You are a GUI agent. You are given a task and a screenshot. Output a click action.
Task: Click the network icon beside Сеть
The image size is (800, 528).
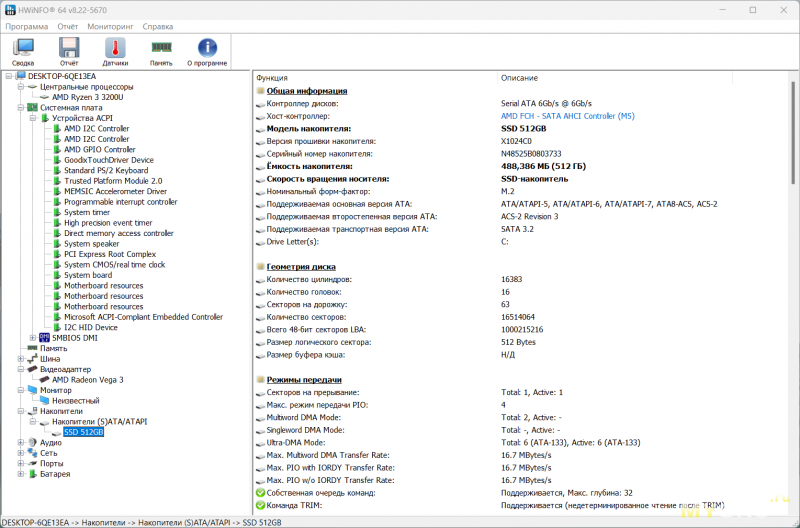pyautogui.click(x=33, y=453)
